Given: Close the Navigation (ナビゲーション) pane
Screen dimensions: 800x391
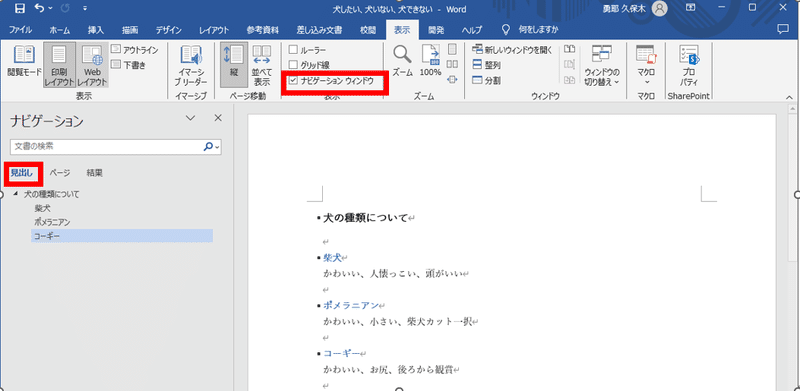Looking at the screenshot, I should point(218,118).
